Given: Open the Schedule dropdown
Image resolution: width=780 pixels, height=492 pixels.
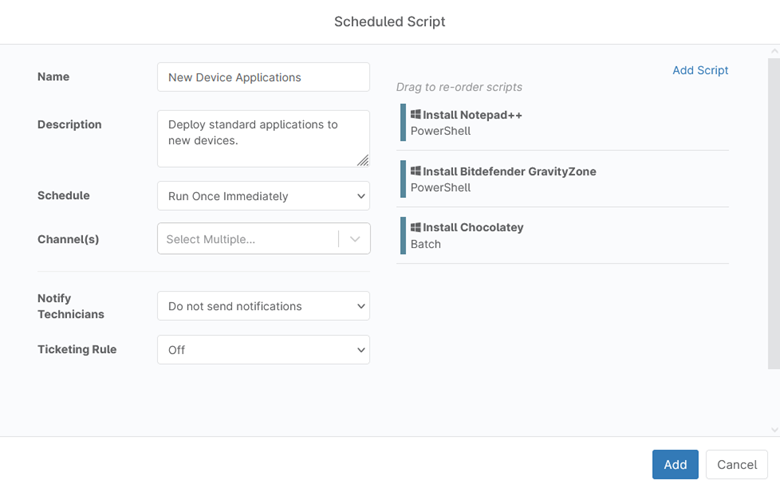Looking at the screenshot, I should pyautogui.click(x=263, y=196).
